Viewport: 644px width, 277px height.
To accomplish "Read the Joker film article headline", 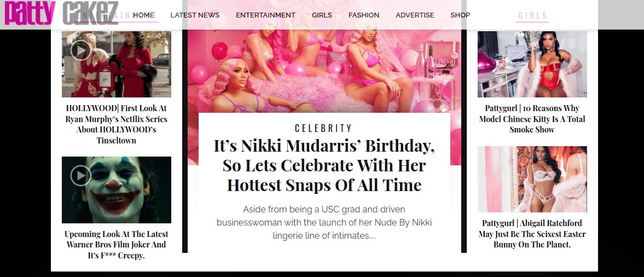I will coord(117,245).
